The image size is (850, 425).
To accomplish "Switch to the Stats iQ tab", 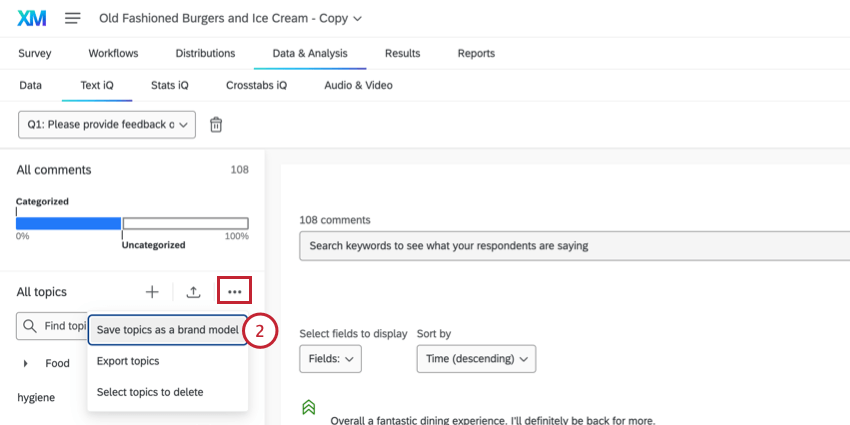I will coord(170,85).
